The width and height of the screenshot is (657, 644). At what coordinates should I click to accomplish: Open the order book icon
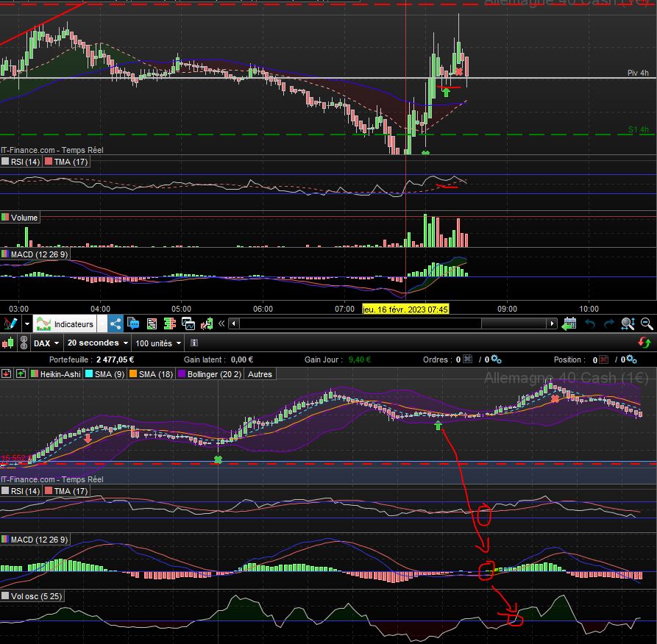[170, 323]
